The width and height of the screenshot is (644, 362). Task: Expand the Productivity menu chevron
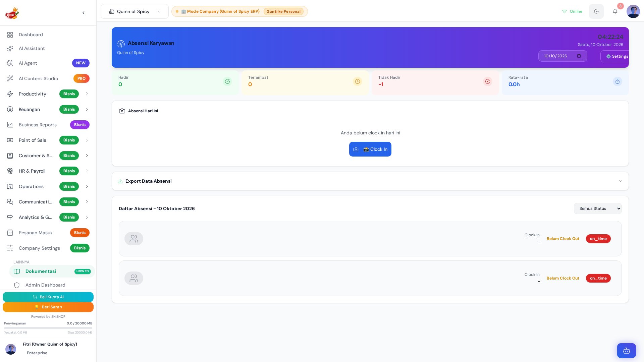coord(87,94)
